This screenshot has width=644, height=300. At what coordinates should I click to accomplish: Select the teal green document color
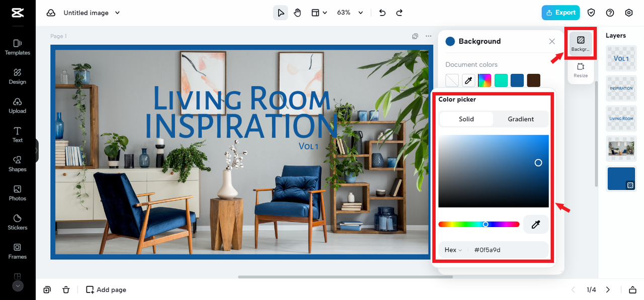[501, 80]
